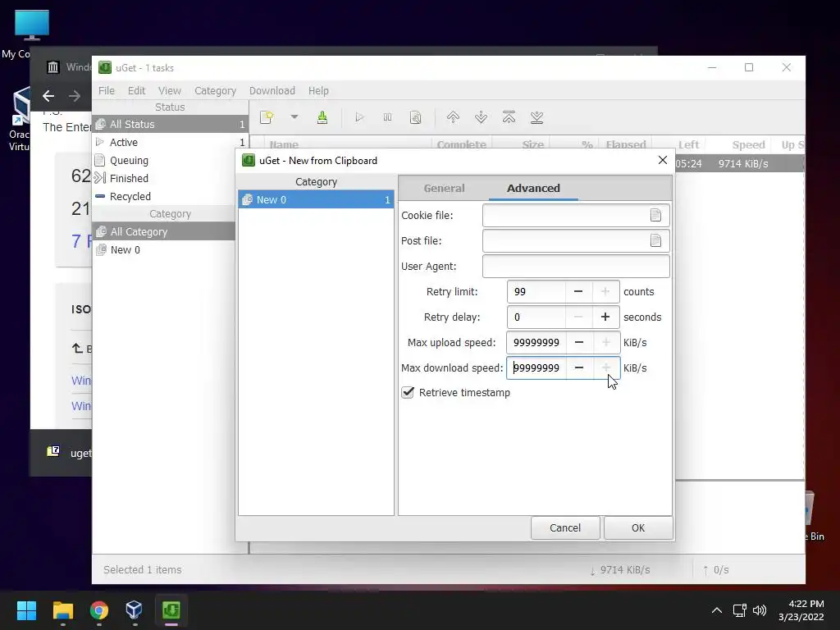Select All Status in the sidebar

[171, 125]
